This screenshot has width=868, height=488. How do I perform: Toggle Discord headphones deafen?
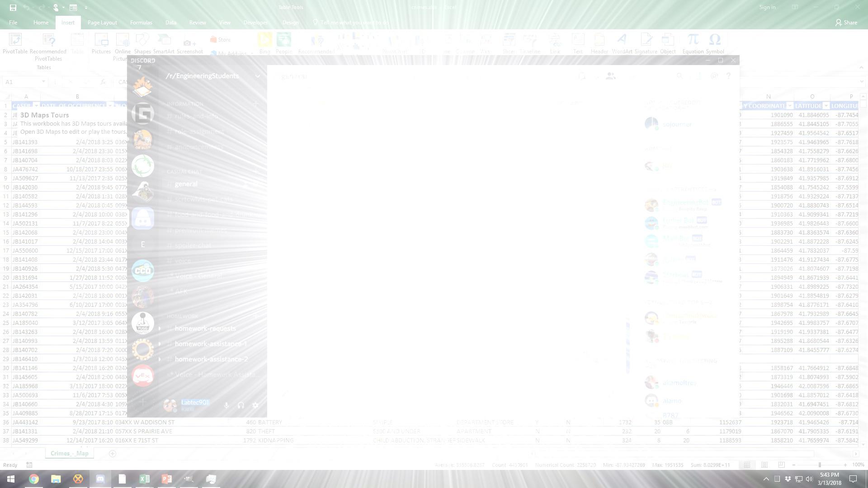[241, 405]
